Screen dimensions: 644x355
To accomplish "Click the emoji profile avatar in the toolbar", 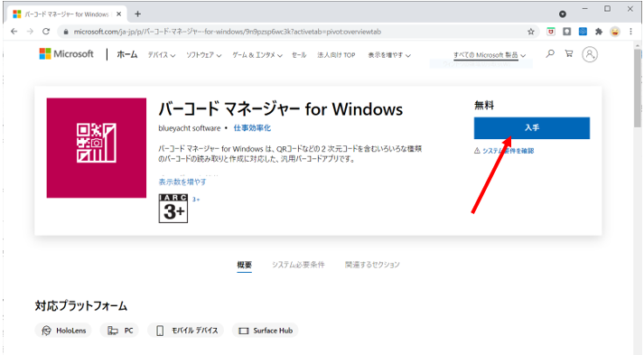I will pos(615,32).
